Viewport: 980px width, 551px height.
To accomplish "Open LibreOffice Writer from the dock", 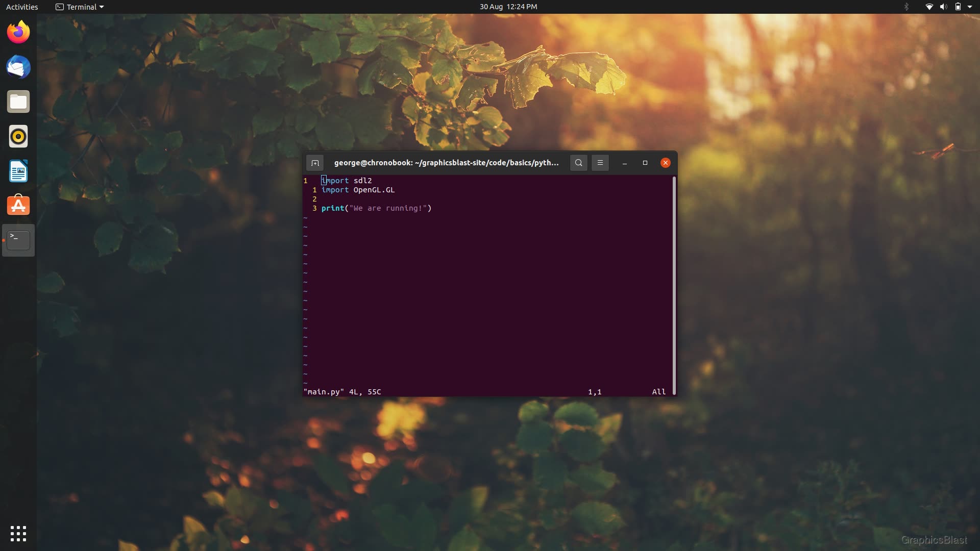I will pyautogui.click(x=18, y=171).
